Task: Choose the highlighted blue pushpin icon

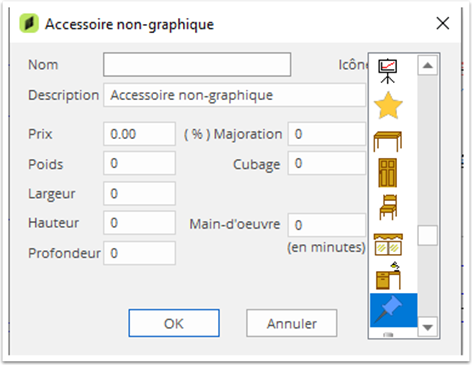Action: pos(393,310)
